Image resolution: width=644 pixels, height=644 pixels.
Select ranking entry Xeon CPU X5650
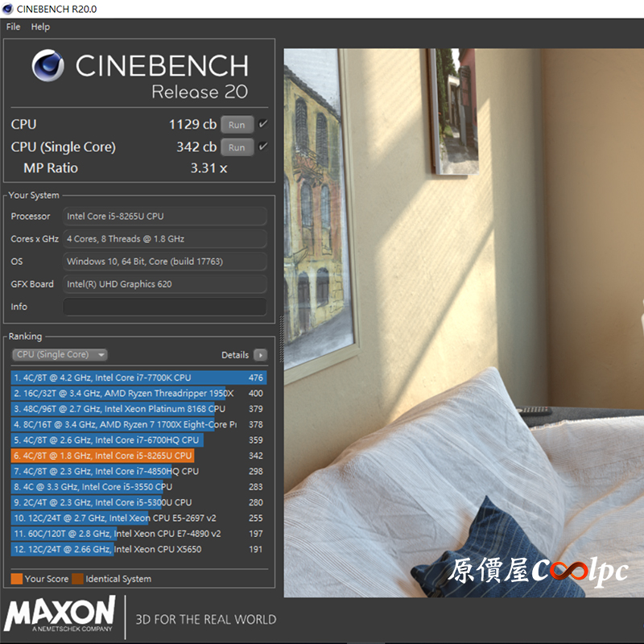click(x=138, y=549)
